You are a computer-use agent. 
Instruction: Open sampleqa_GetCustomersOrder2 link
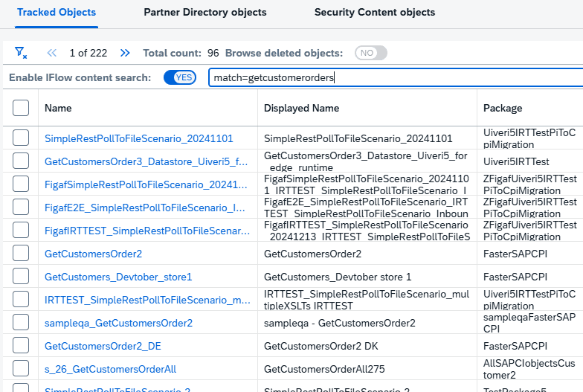(119, 323)
